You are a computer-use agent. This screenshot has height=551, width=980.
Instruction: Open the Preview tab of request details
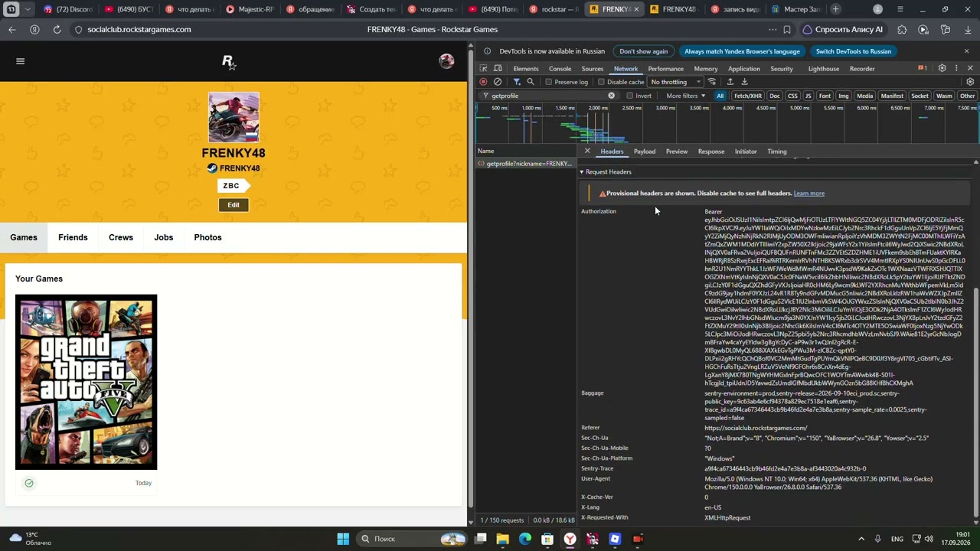[677, 152]
